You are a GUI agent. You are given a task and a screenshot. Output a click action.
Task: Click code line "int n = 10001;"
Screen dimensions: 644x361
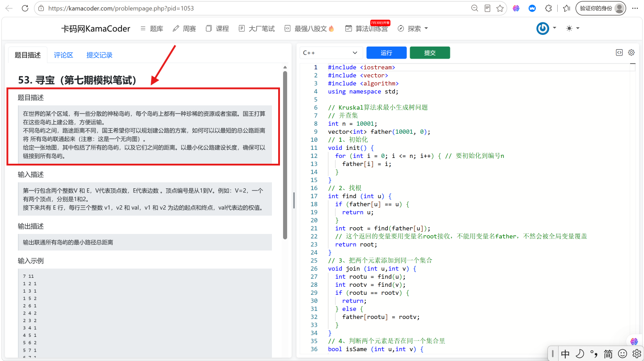(352, 123)
